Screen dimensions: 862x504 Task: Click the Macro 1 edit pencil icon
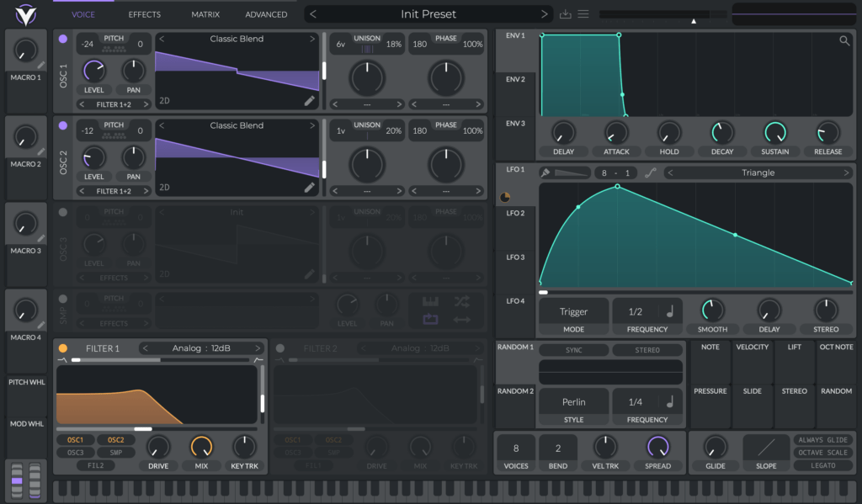(x=41, y=65)
